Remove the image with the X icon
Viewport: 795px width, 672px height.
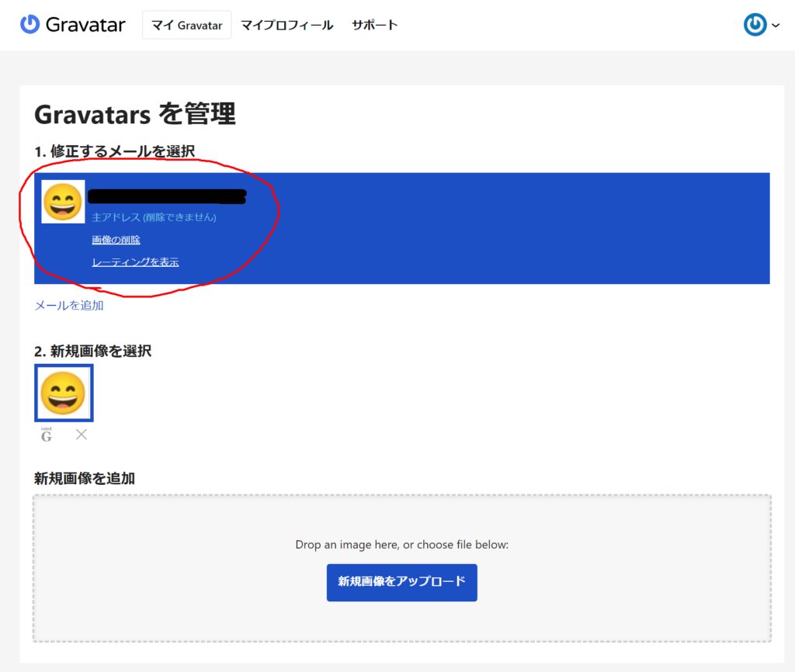(82, 435)
